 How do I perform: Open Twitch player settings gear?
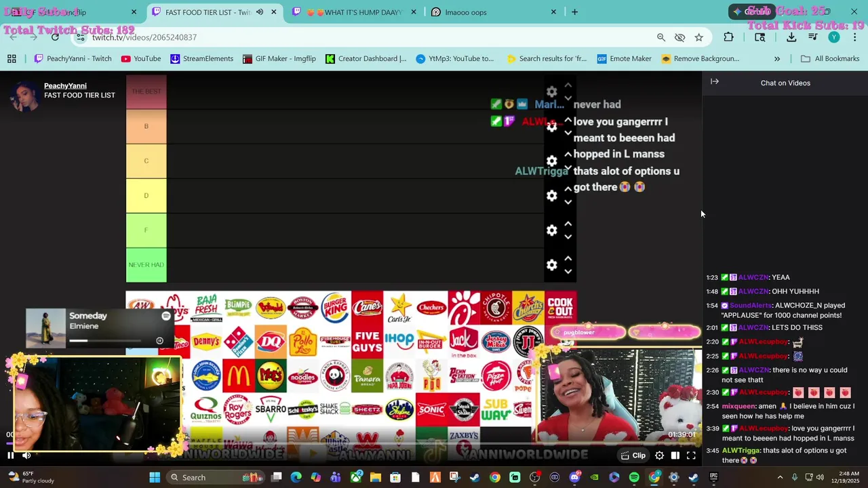pos(659,455)
